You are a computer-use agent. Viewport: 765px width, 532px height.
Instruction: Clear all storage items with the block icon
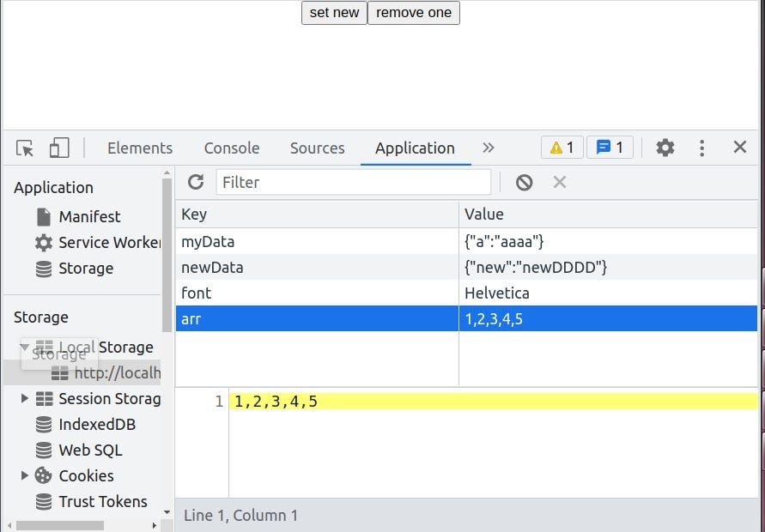525,182
